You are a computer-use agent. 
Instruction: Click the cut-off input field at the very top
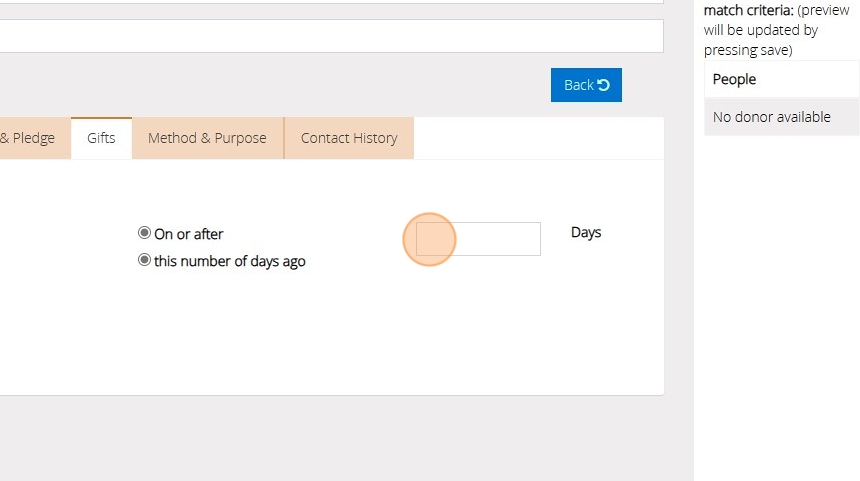(x=330, y=2)
